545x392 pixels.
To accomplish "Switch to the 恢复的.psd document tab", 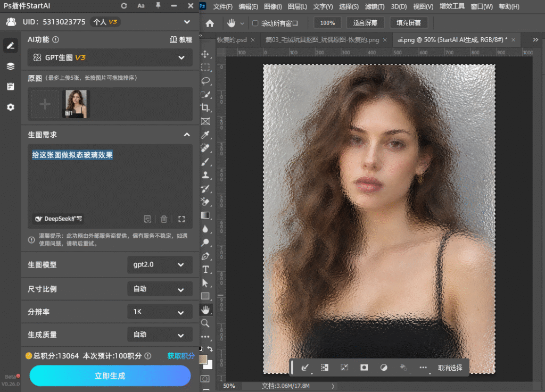I will pos(232,40).
